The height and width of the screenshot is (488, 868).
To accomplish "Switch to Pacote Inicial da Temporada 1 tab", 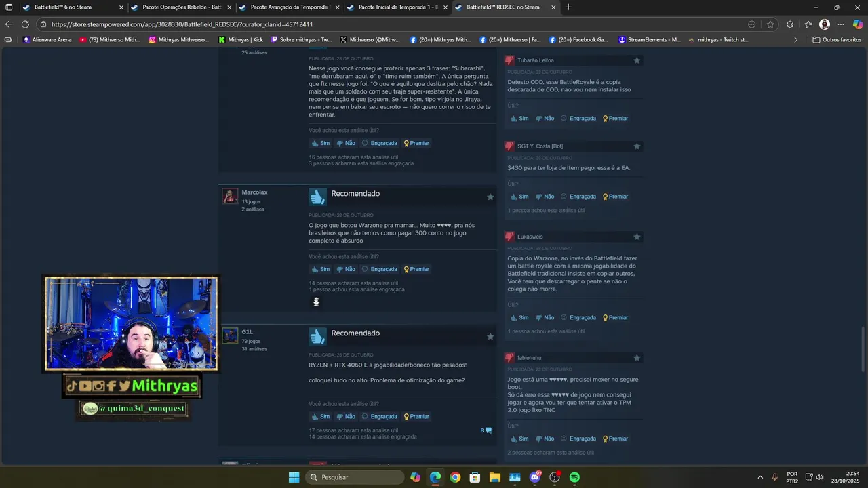I will [x=398, y=7].
